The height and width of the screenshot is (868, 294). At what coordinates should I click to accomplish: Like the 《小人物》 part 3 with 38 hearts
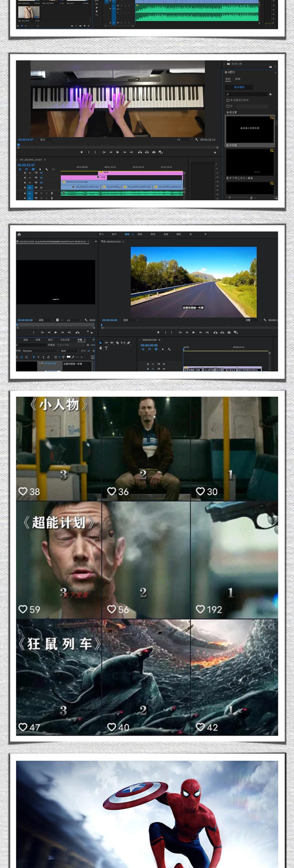coord(22,491)
